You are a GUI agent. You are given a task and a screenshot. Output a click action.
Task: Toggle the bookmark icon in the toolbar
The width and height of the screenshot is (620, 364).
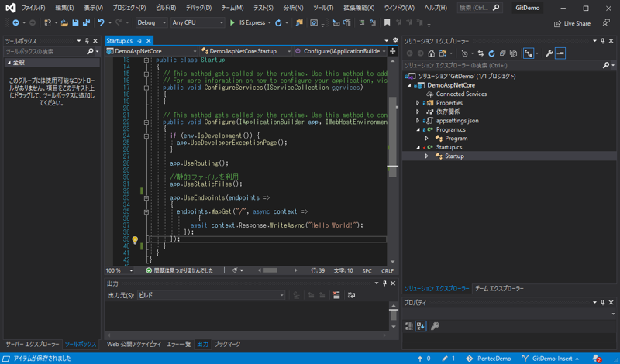387,23
